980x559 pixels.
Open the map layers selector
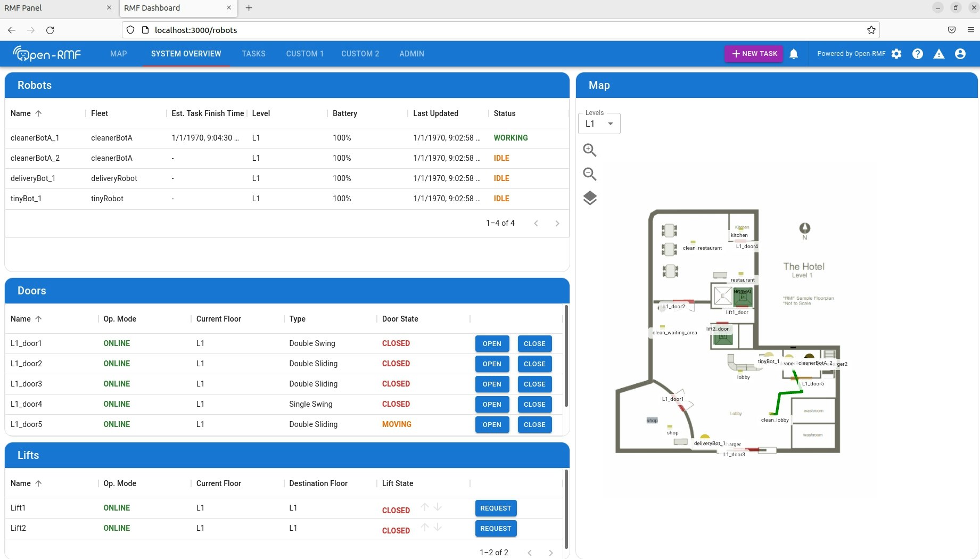coord(589,198)
